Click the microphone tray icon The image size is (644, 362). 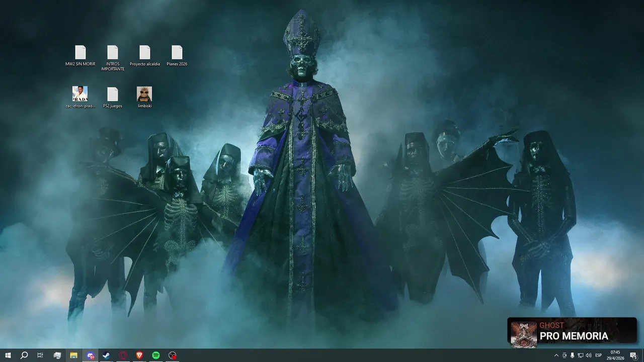tap(572, 355)
